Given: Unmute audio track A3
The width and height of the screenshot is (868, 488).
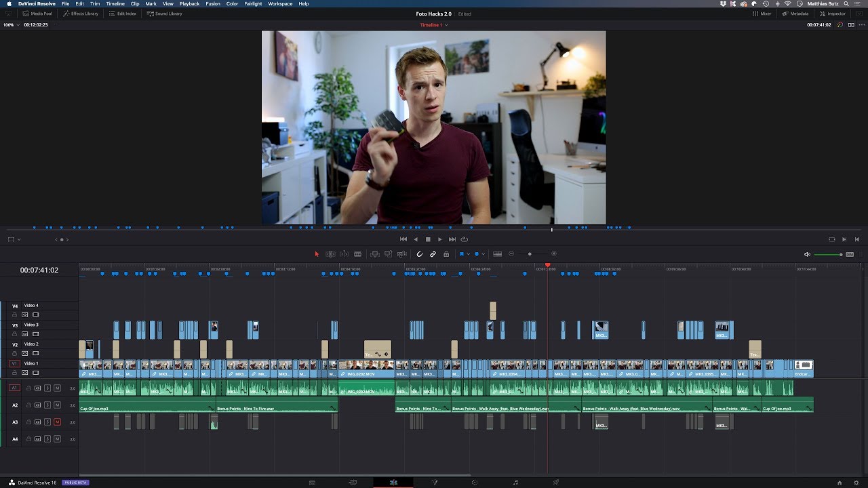Looking at the screenshot, I should tap(58, 422).
